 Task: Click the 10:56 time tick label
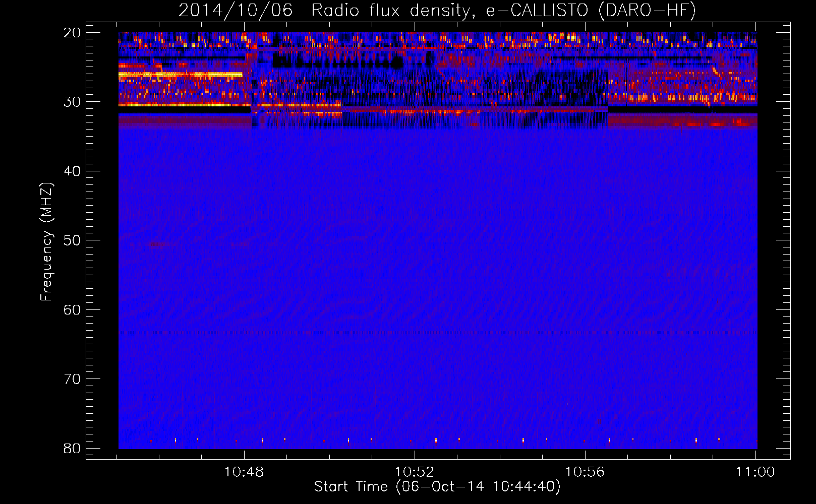click(585, 472)
